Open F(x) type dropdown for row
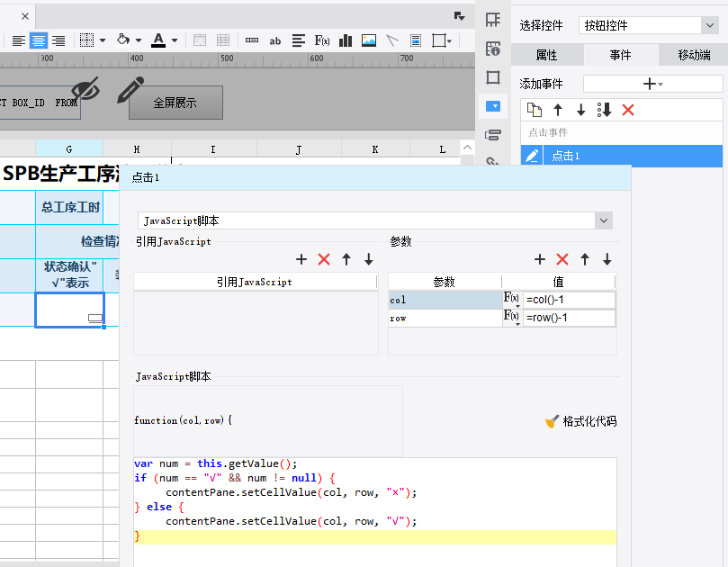 (x=512, y=318)
